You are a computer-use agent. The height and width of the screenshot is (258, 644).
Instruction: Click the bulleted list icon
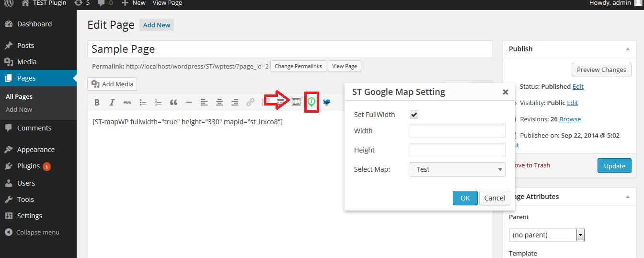(x=143, y=102)
